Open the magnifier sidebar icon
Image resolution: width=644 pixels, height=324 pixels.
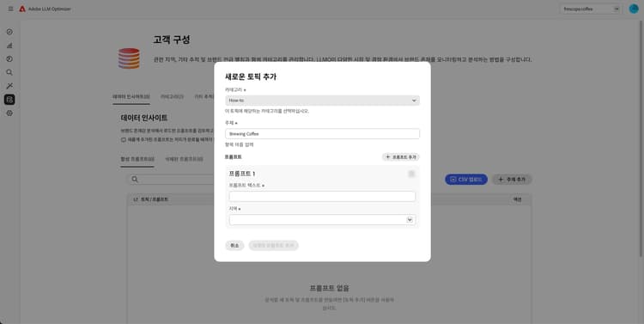coord(9,72)
